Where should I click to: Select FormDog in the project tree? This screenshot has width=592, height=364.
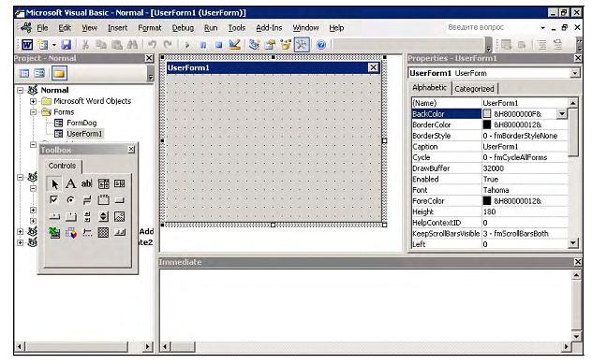81,123
